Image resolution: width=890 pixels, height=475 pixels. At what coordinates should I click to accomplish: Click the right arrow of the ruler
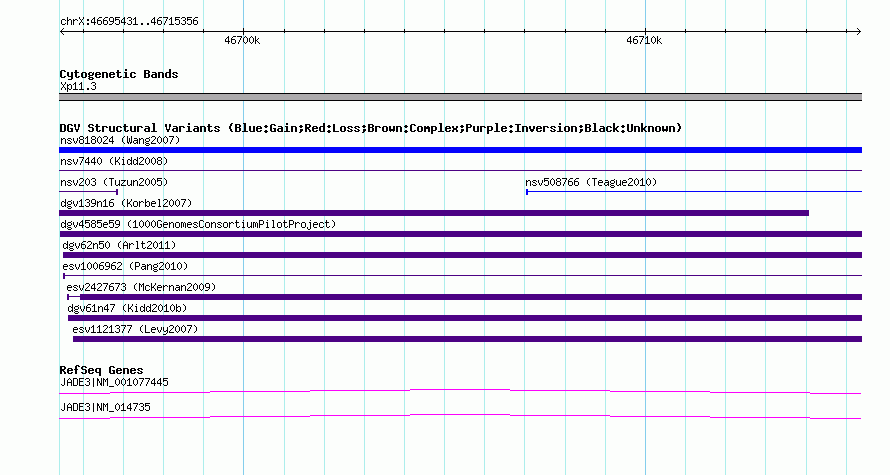click(858, 32)
